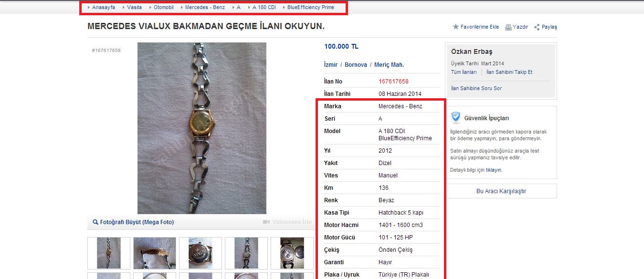Select the Mercedes - Benz breadcrumb
Viewport: 644px width, 279px height.
[205, 8]
